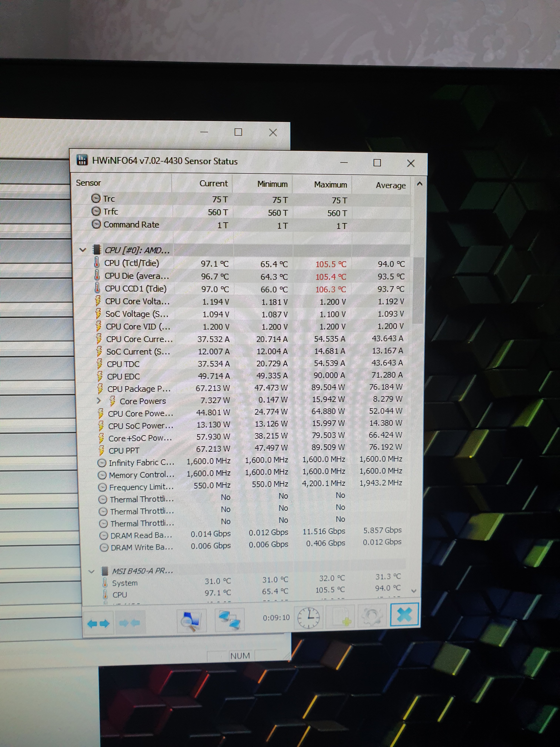Collapse the MSI B450-A PR... sensor group
The height and width of the screenshot is (747, 560).
point(91,571)
